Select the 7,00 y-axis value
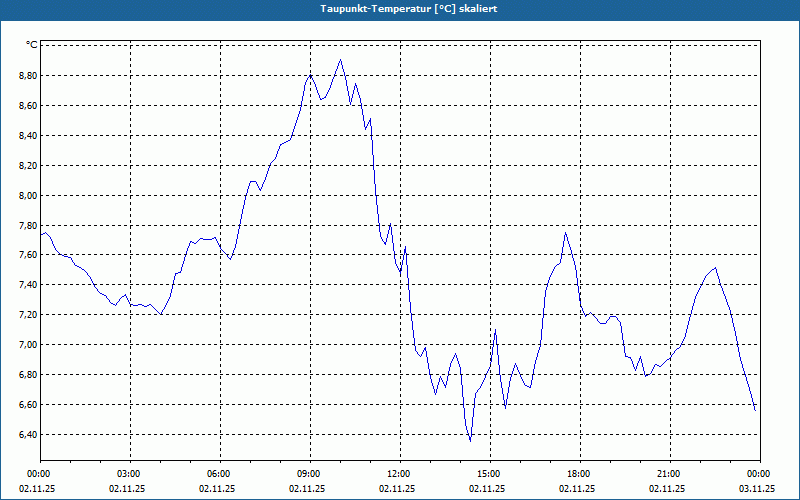Viewport: 800px width, 500px height. pyautogui.click(x=27, y=345)
